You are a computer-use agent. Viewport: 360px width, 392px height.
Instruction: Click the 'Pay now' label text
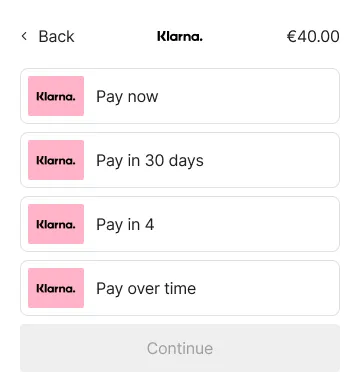click(127, 97)
